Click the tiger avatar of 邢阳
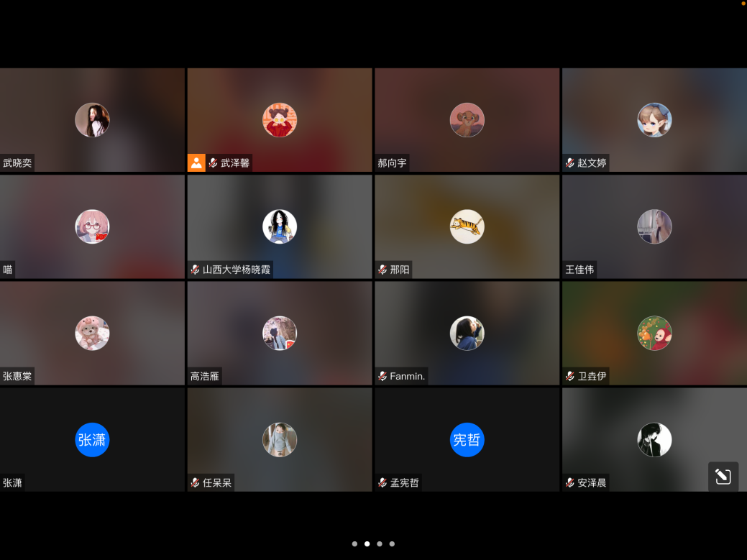This screenshot has height=560, width=747. [467, 227]
